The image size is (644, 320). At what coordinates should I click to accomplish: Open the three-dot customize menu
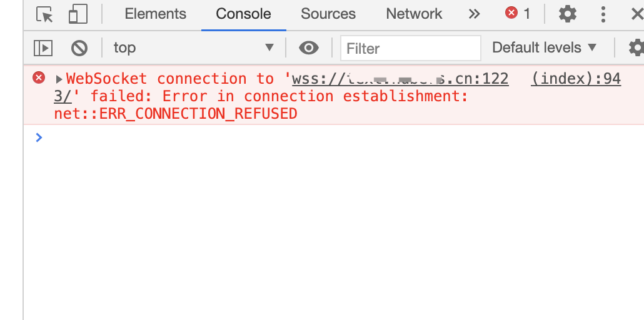[603, 14]
